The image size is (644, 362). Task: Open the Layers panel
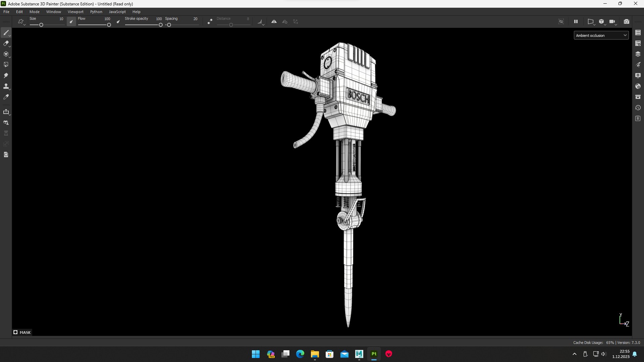click(x=638, y=54)
